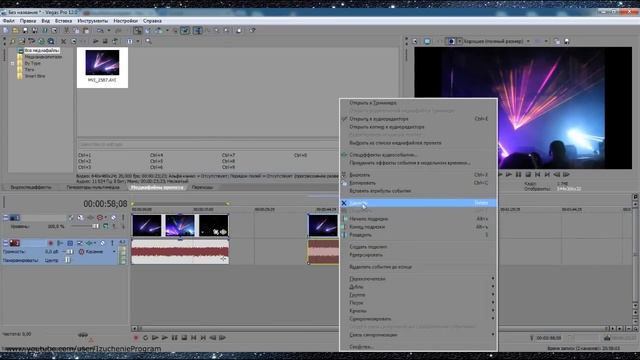The image size is (640, 360).
Task: Expand the 'Дубль' submenu
Action: [418, 287]
